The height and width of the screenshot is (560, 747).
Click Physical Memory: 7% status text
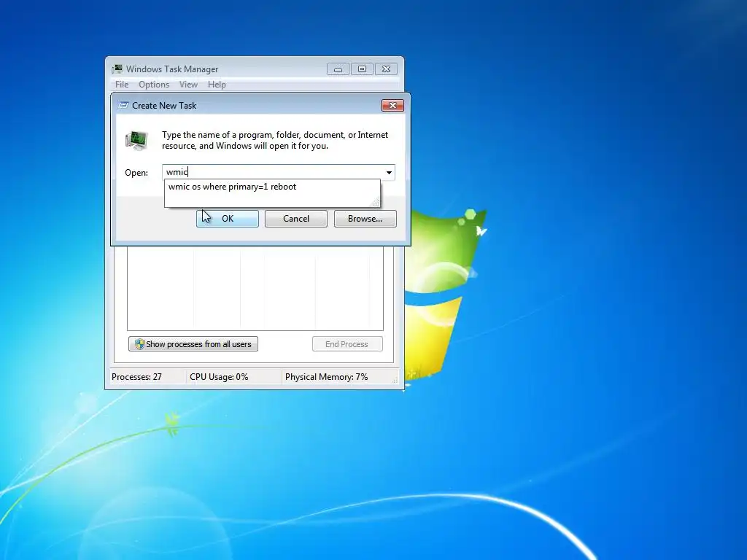coord(326,377)
